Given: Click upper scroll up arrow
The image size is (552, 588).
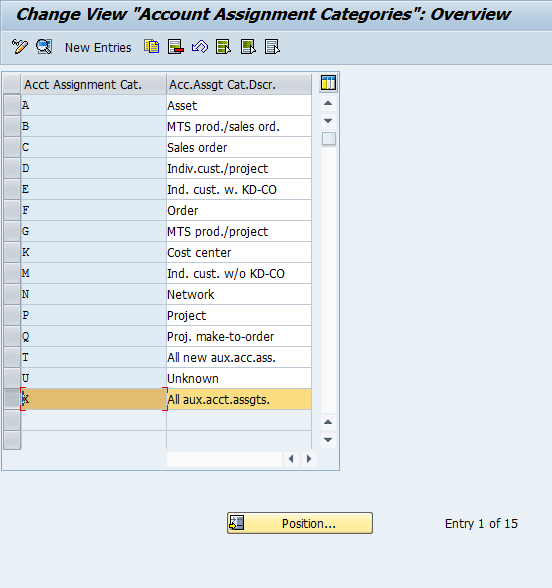Looking at the screenshot, I should pyautogui.click(x=328, y=103).
